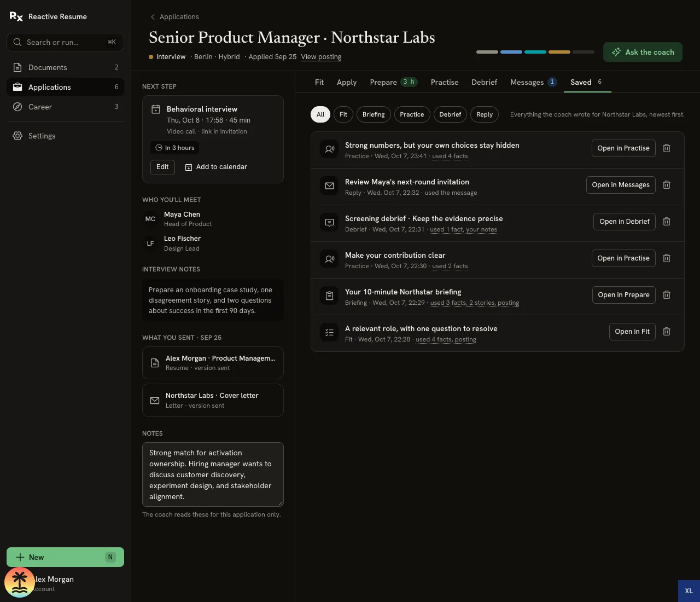Edit the next step interview
The height and width of the screenshot is (602, 700).
pyautogui.click(x=162, y=167)
